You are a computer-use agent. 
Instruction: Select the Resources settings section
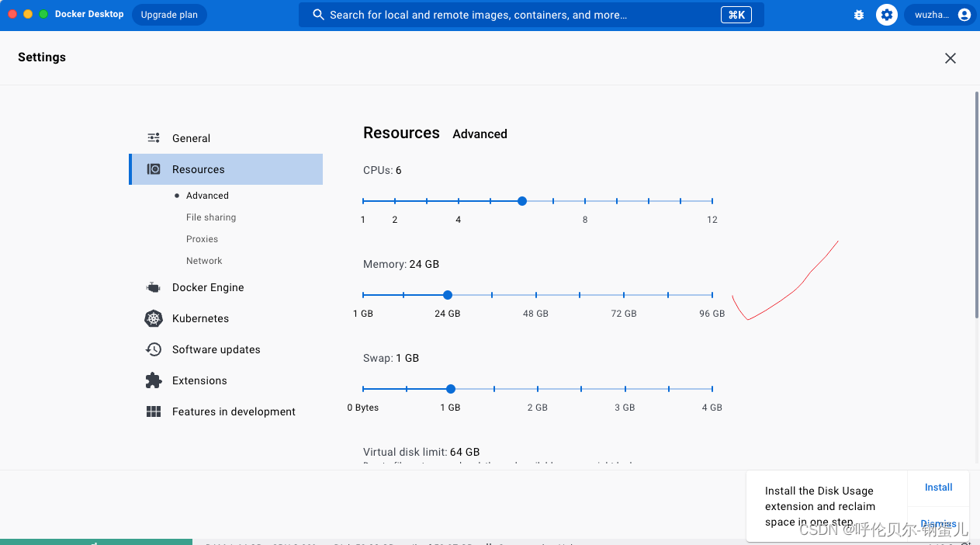click(x=226, y=169)
